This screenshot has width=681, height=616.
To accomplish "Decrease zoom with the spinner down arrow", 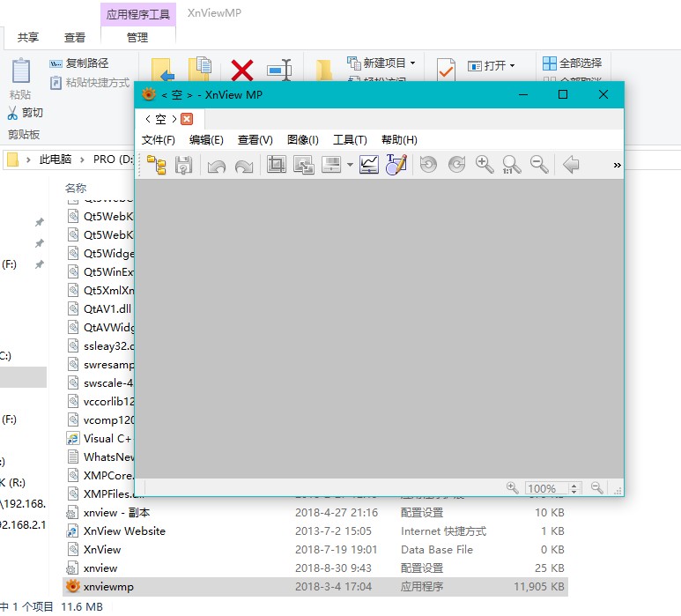I will [574, 492].
